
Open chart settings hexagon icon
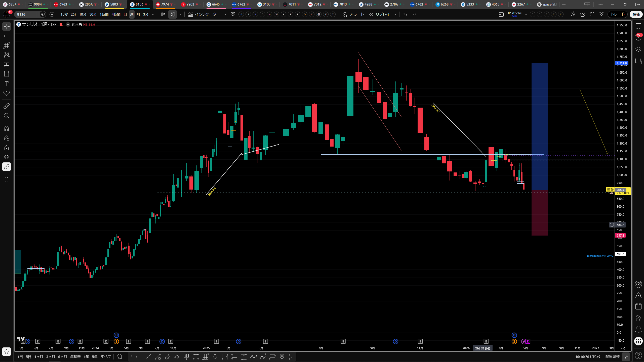[583, 14]
